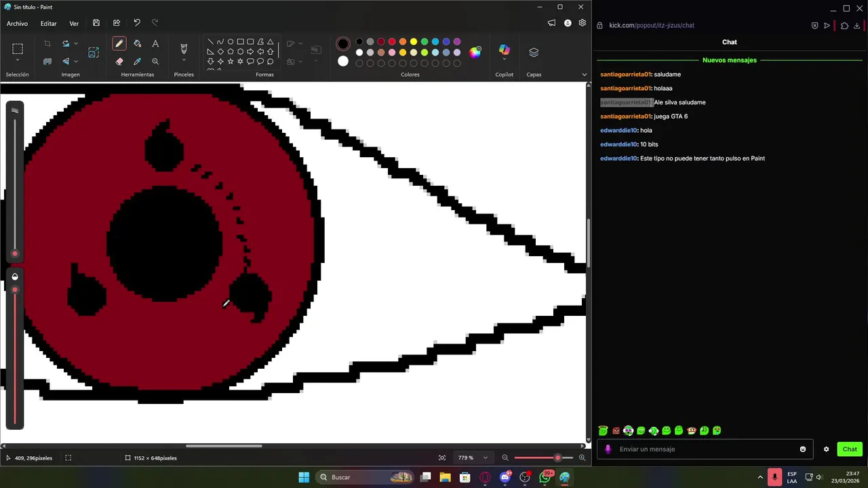Select the Right arrow shape
Screen dimensions: 868x488
tap(250, 52)
